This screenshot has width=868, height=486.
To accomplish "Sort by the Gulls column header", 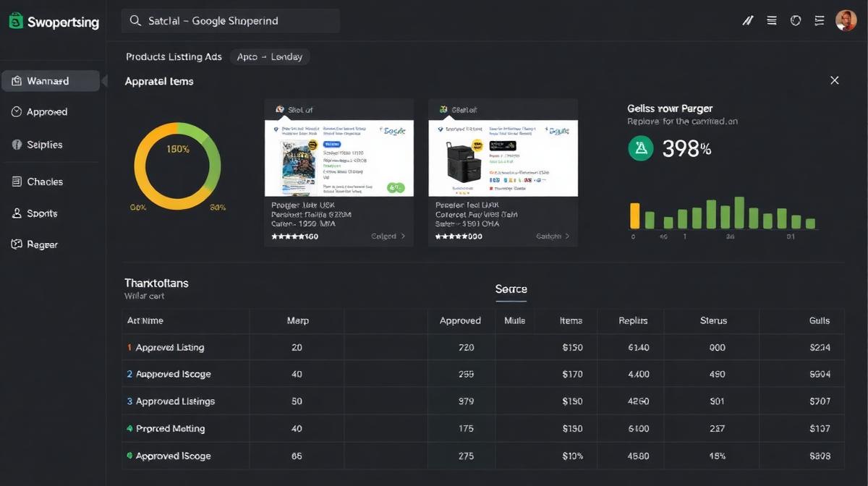I will (820, 320).
